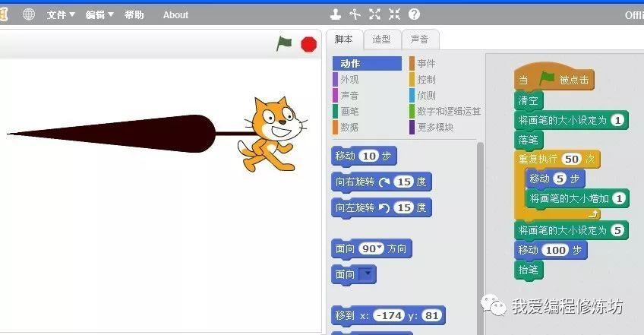The width and height of the screenshot is (644, 335).
Task: Click the green flag to run
Action: 284,43
